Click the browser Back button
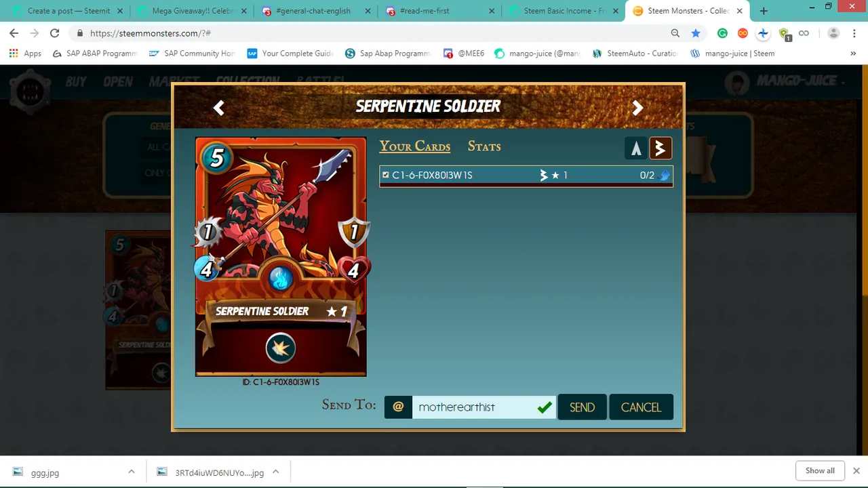This screenshot has width=868, height=488. point(14,33)
